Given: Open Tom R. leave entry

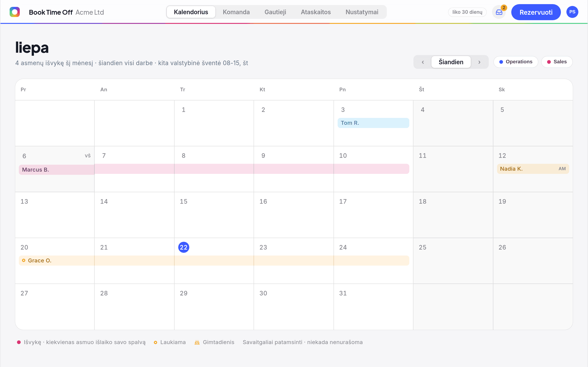Looking at the screenshot, I should tap(373, 123).
